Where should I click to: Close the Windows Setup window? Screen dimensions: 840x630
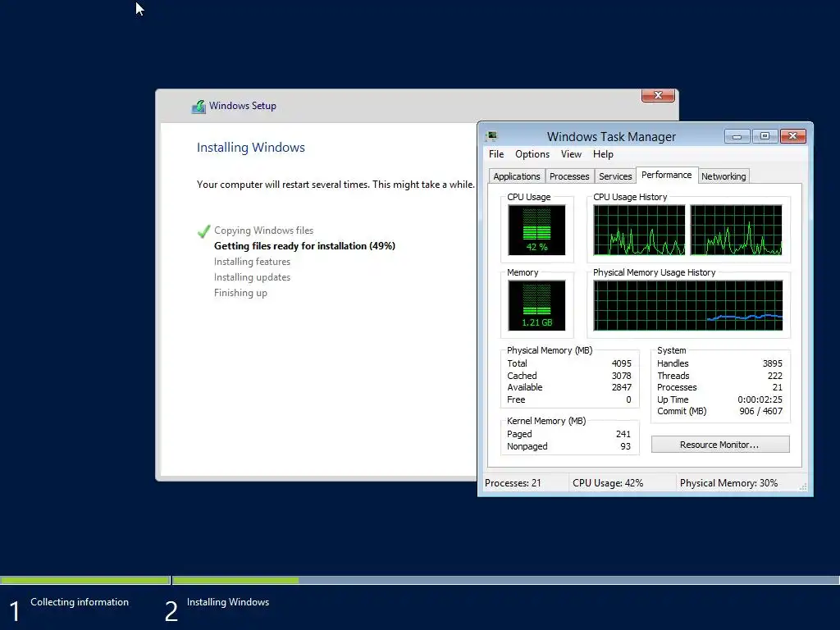pyautogui.click(x=658, y=96)
